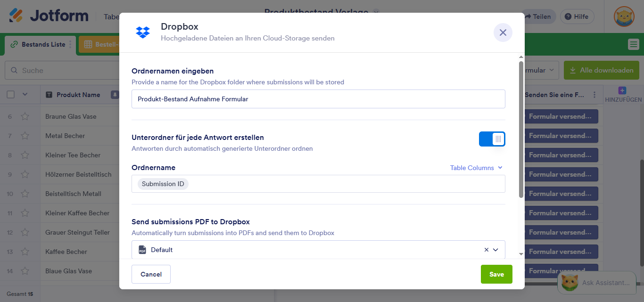Image resolution: width=644 pixels, height=302 pixels.
Task: Star row 12 Grauer Steingut Teller
Action: click(25, 232)
